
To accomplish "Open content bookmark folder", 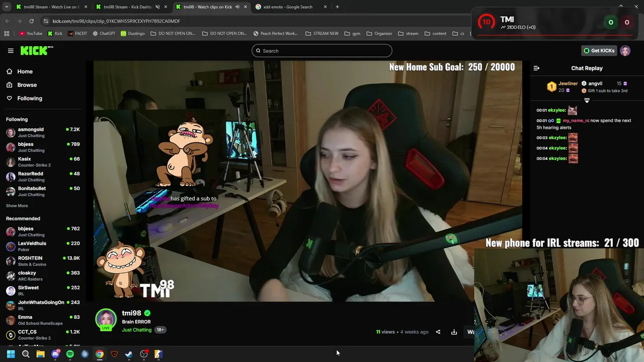I will [435, 34].
